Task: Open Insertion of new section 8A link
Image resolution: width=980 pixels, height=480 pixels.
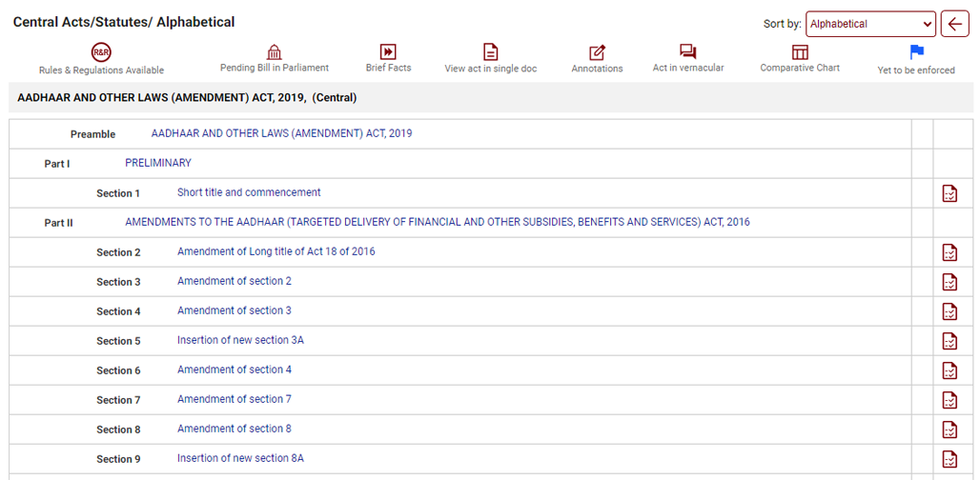Action: click(240, 458)
